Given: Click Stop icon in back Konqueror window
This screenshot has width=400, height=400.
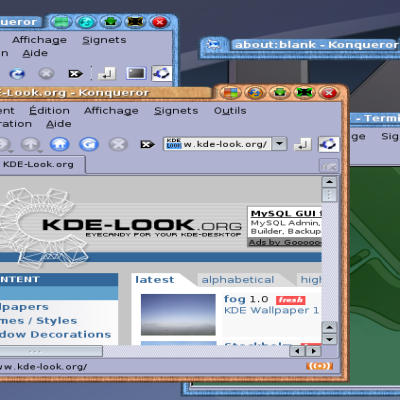Looking at the screenshot, I should click(x=46, y=74).
